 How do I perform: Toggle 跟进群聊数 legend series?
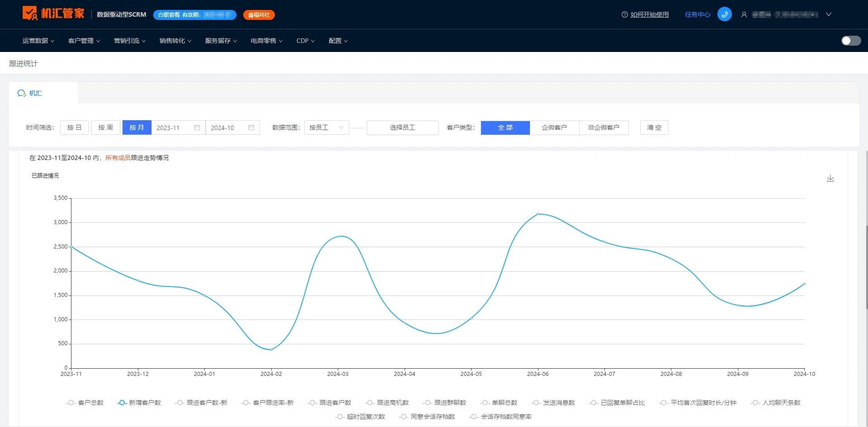[444, 403]
